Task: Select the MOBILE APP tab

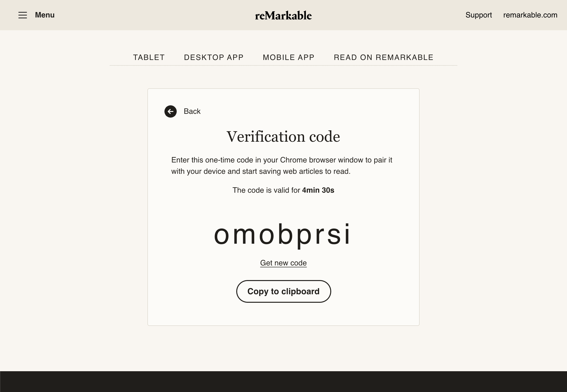Action: [289, 57]
